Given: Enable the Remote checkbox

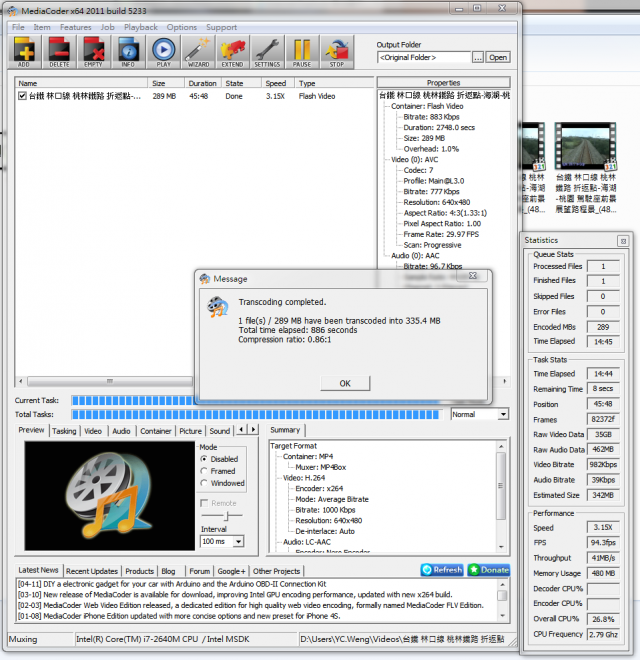Looking at the screenshot, I should click(204, 503).
